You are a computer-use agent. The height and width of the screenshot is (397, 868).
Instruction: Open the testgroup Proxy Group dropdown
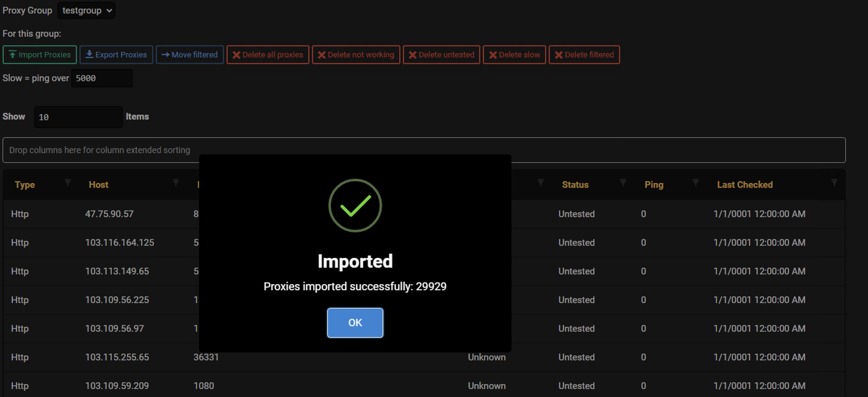click(86, 10)
